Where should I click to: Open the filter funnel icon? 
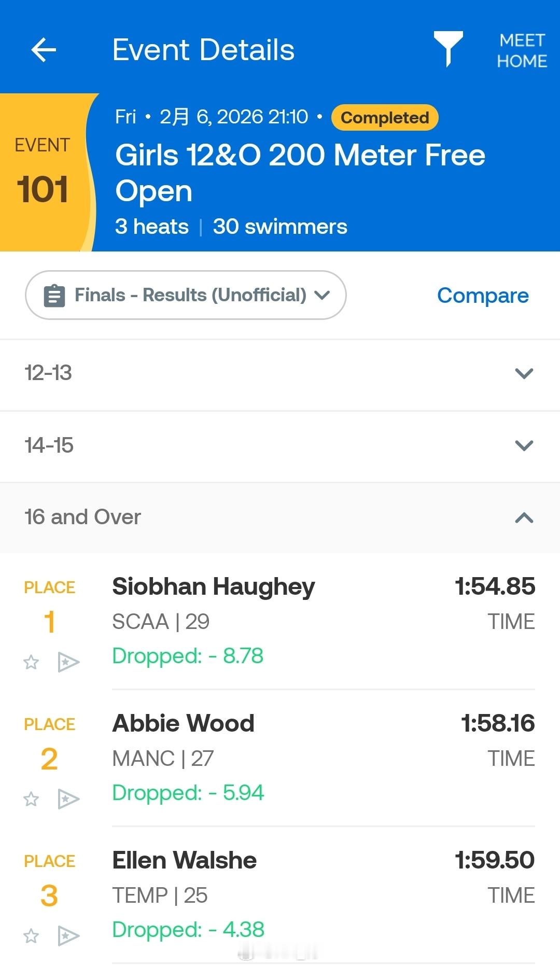(x=447, y=48)
